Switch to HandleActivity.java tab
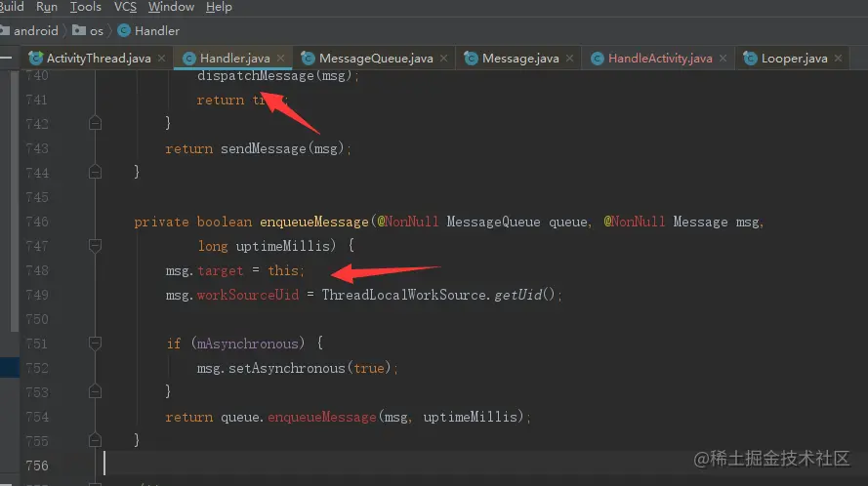The width and height of the screenshot is (868, 486). tap(660, 59)
